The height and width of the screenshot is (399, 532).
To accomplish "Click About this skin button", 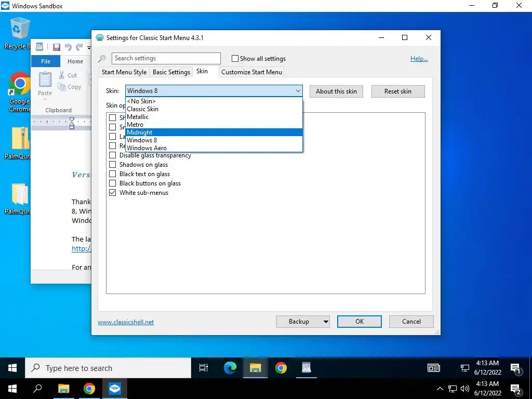I will 336,91.
